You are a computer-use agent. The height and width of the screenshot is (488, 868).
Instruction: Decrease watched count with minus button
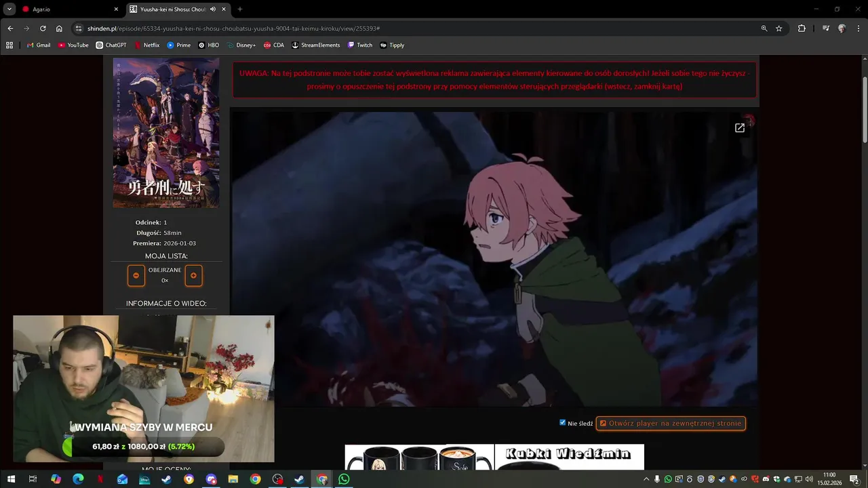tap(136, 275)
